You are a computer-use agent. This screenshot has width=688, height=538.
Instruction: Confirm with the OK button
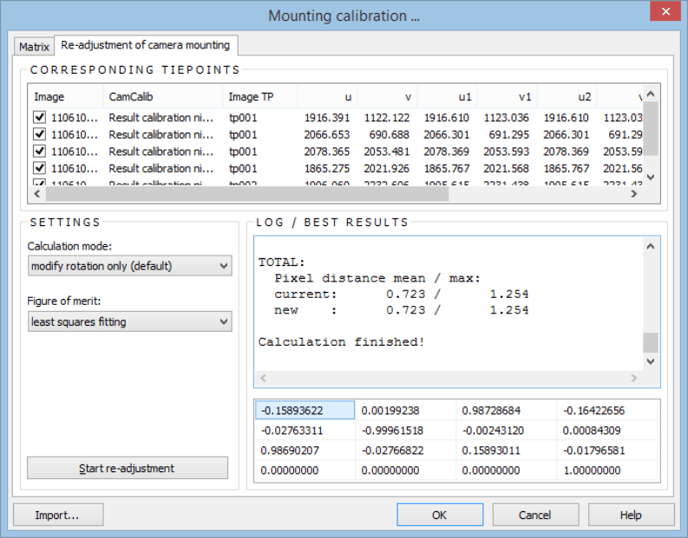[439, 515]
